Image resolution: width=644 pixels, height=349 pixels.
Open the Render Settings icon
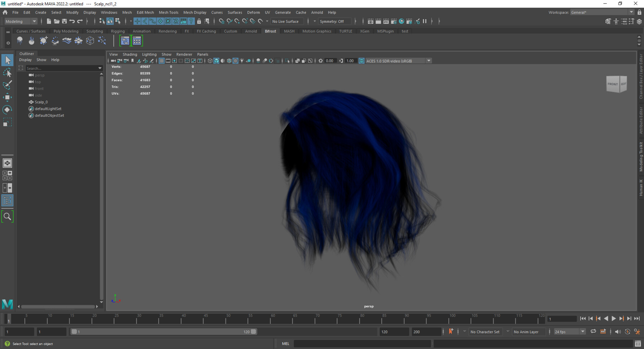[394, 21]
